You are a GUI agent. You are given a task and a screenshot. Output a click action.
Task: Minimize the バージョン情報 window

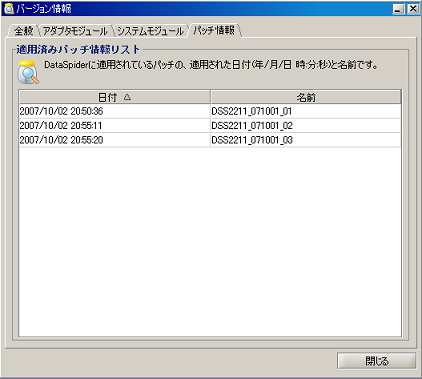point(398,9)
